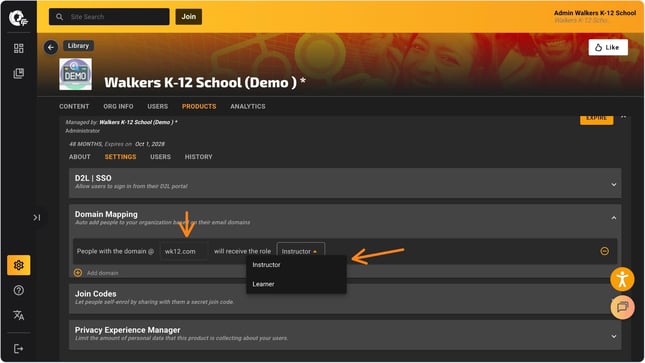Select the PRODUCTS tab
This screenshot has height=363, width=645.
[x=199, y=106]
